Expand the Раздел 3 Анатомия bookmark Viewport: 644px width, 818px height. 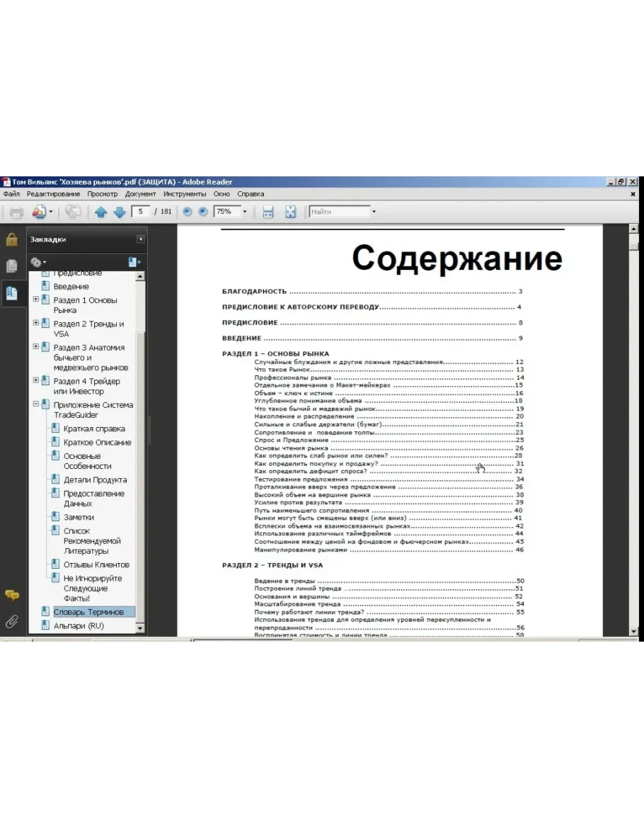point(36,347)
